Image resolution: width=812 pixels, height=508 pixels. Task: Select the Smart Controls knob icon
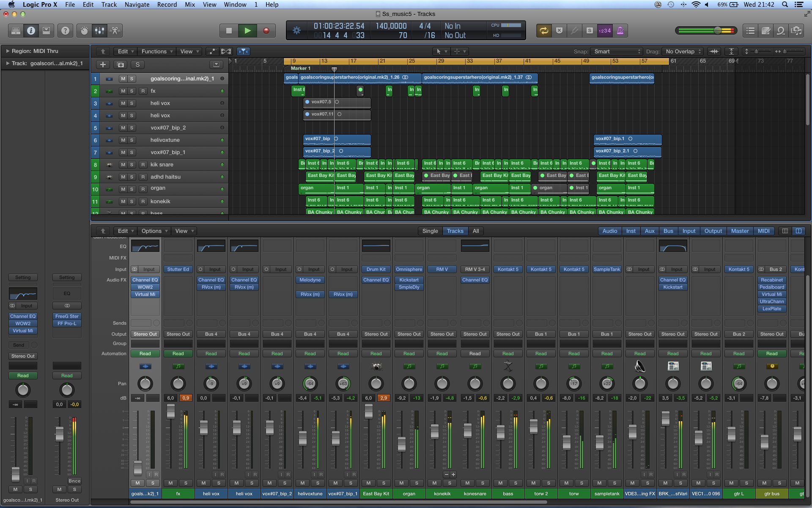83,30
